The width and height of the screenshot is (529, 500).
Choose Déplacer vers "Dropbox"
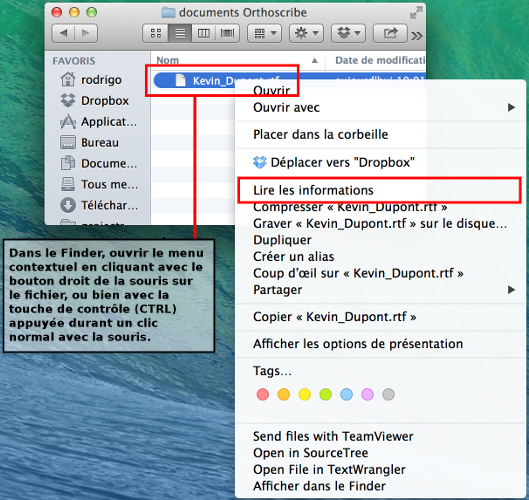tap(381, 162)
